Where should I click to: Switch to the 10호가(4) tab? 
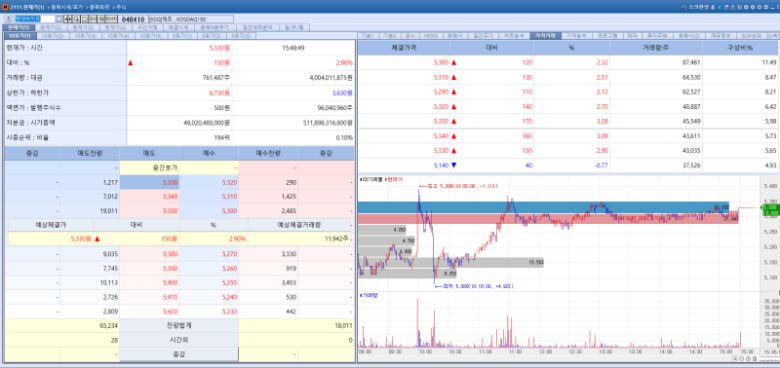point(118,36)
